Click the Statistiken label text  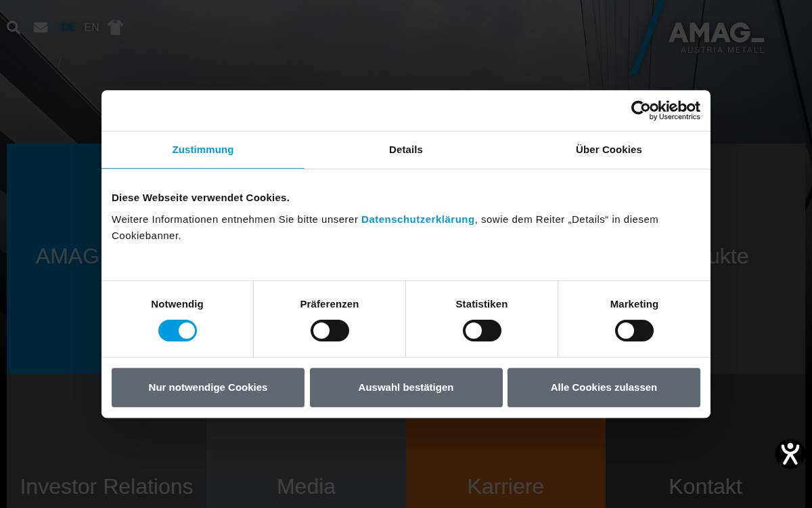[x=482, y=304]
